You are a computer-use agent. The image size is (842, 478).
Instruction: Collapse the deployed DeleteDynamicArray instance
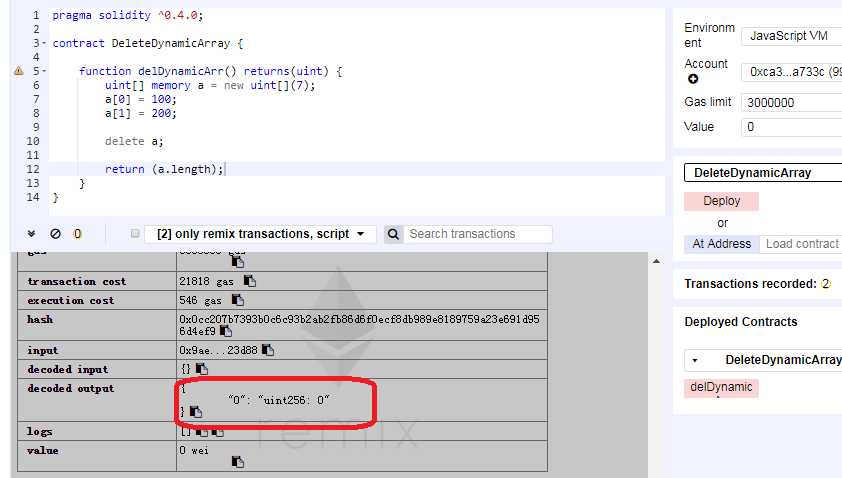click(695, 360)
